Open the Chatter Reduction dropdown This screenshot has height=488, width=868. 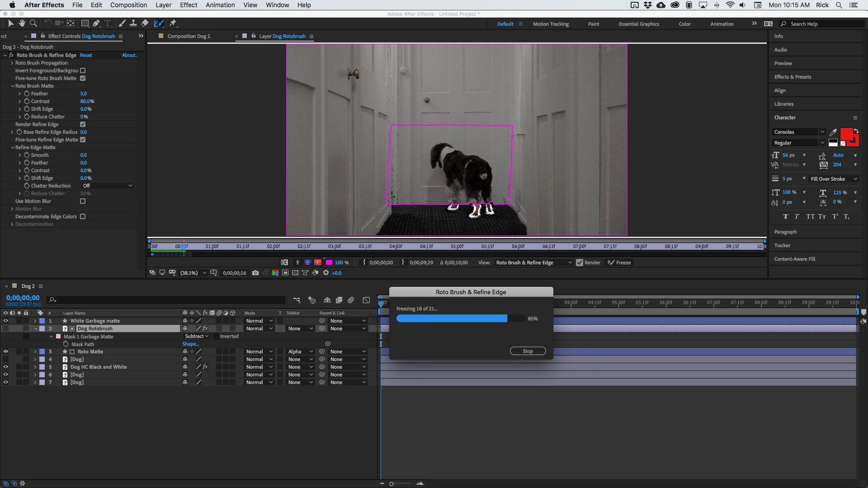[108, 186]
